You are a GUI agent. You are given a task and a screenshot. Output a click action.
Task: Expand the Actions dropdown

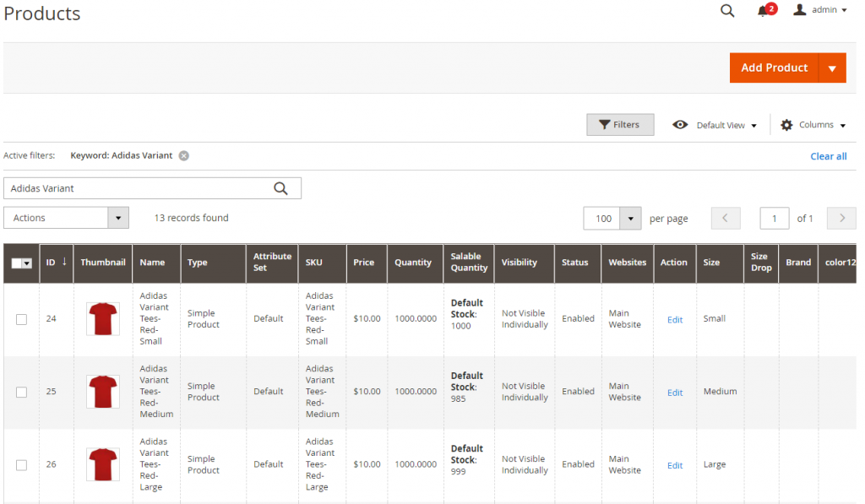[119, 217]
